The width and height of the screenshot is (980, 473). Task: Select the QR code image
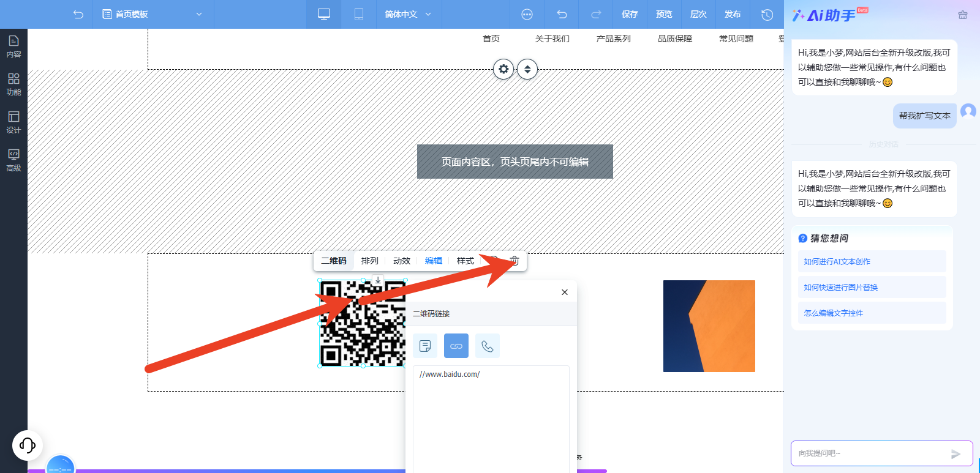click(363, 323)
